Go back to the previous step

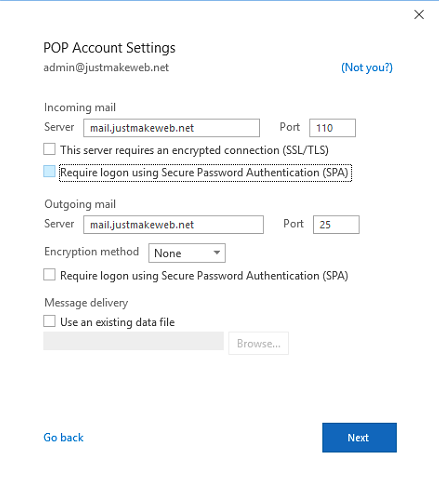pos(63,438)
